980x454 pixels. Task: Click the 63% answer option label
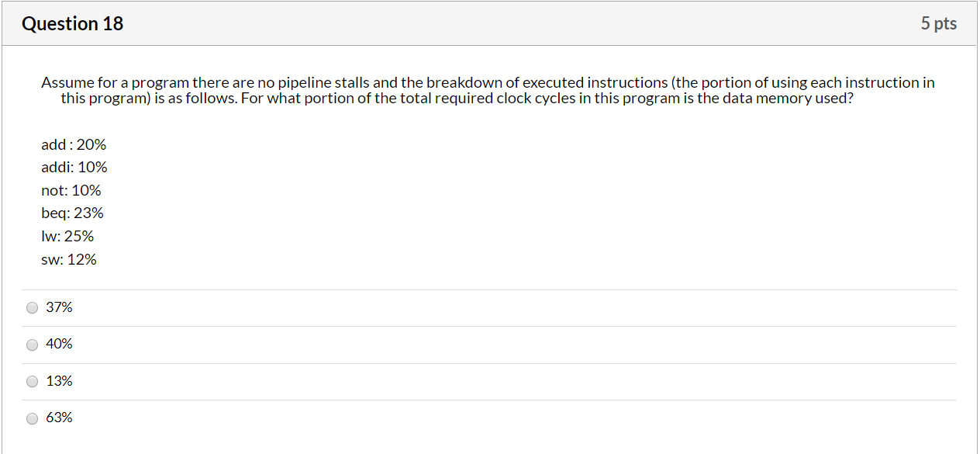[x=59, y=418]
